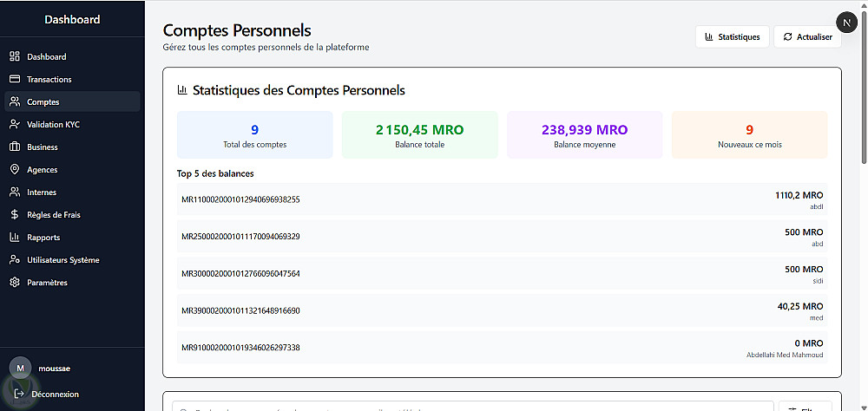
Task: Click the name Abdellahi Med Mahmoud
Action: (785, 355)
